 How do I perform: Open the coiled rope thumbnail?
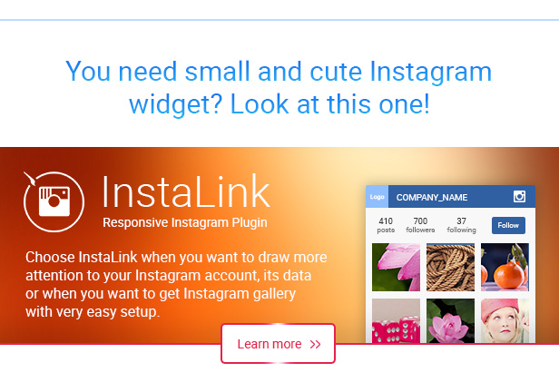(x=450, y=268)
